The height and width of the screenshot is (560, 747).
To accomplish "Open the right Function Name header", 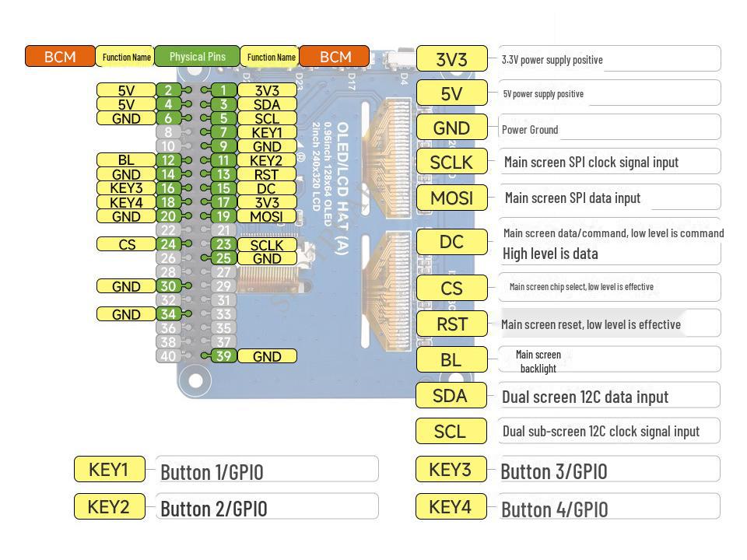I will (x=271, y=56).
